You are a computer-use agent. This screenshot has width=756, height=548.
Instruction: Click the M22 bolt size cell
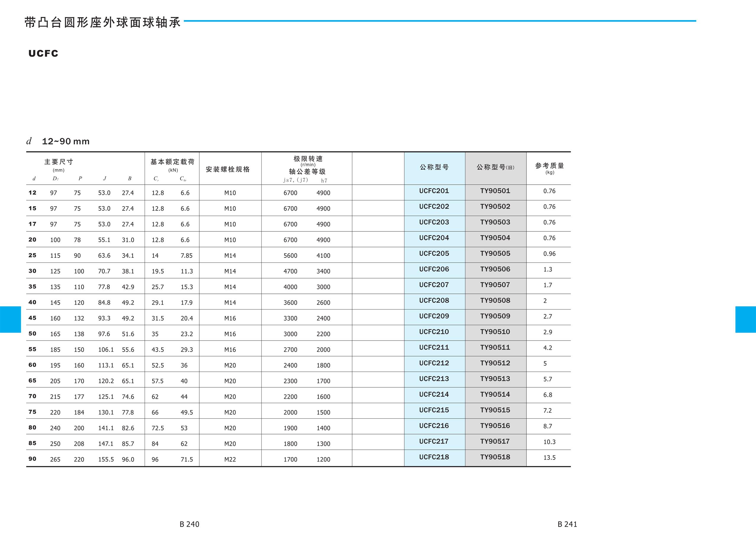[x=230, y=460]
